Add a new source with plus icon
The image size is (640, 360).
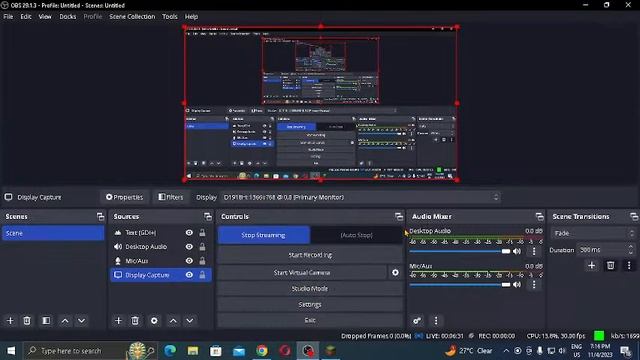118,321
